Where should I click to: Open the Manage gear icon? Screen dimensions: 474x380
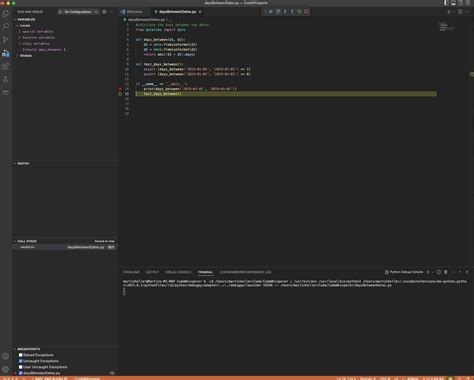[x=5, y=369]
